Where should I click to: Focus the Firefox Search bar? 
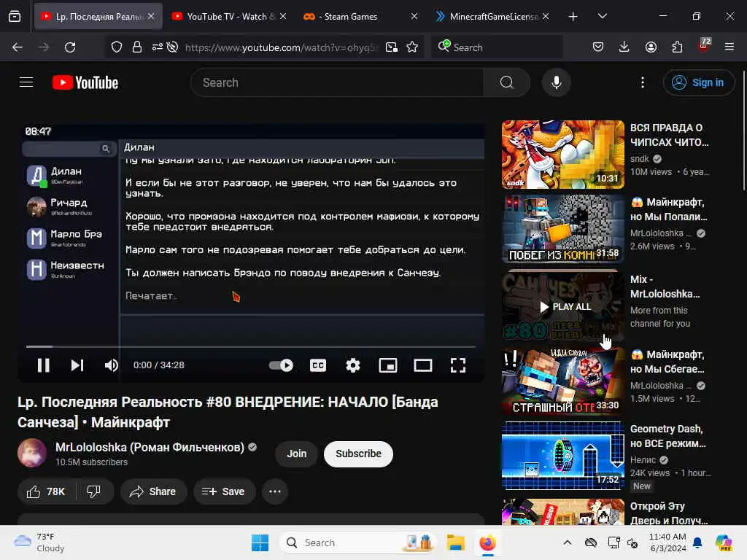click(497, 47)
